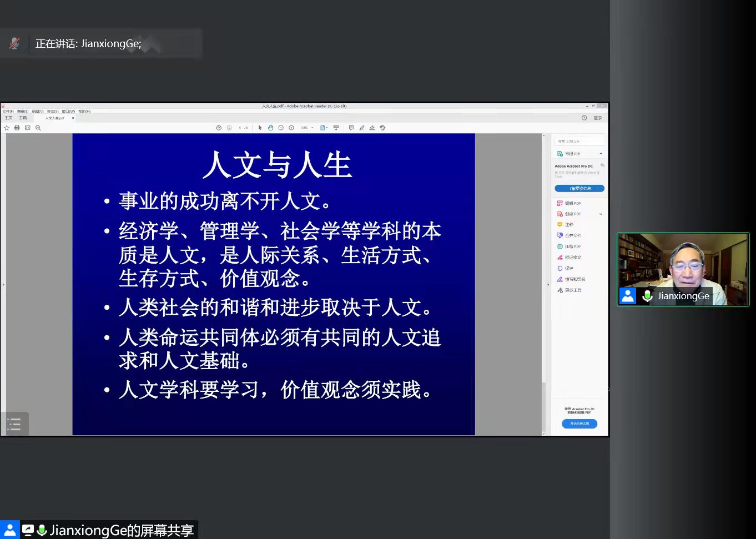Click the zoom out minus icon
This screenshot has width=756, height=539.
click(x=281, y=128)
